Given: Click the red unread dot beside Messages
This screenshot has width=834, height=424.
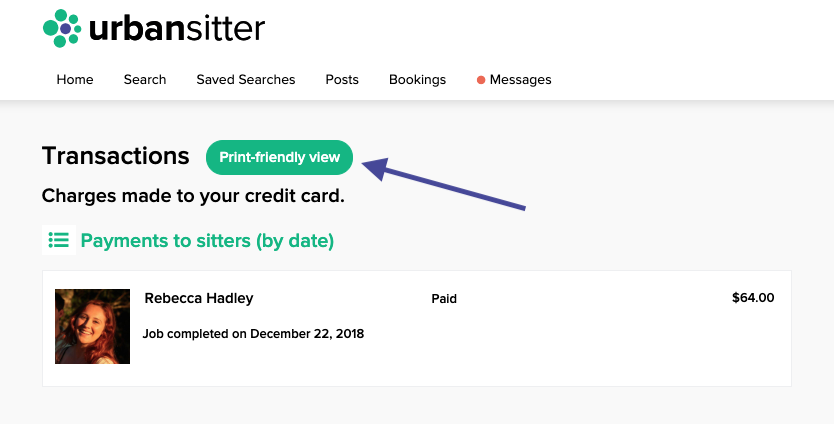Looking at the screenshot, I should (481, 80).
